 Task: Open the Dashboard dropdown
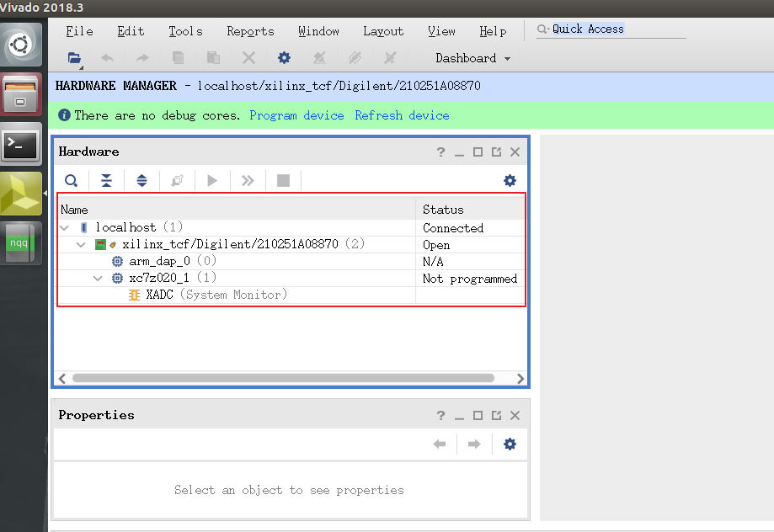tap(472, 58)
